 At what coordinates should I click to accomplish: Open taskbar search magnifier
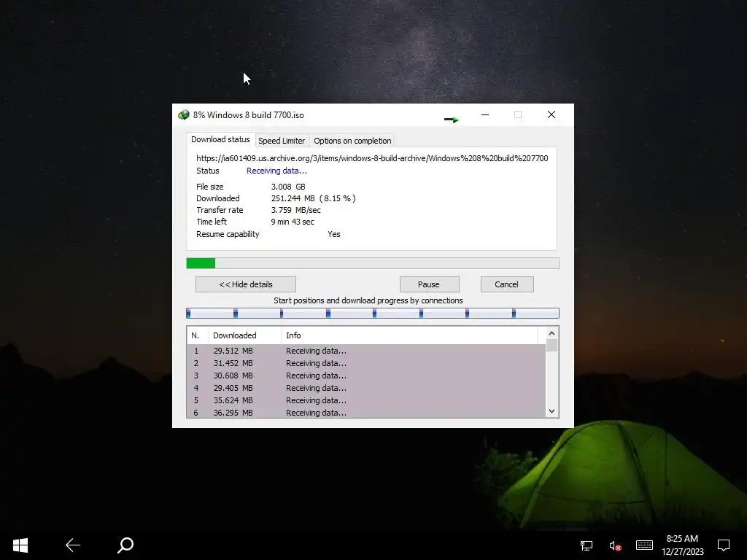click(125, 545)
